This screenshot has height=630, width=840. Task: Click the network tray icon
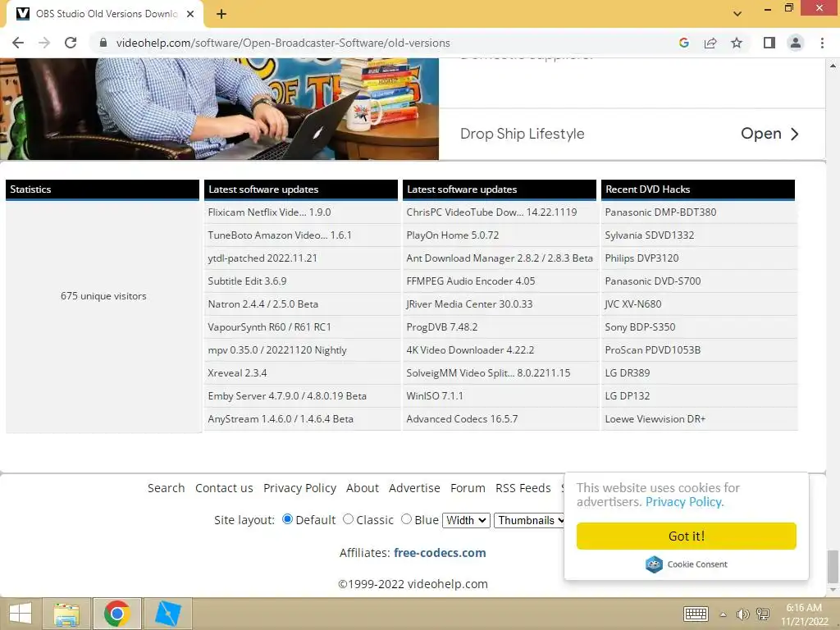(x=763, y=614)
